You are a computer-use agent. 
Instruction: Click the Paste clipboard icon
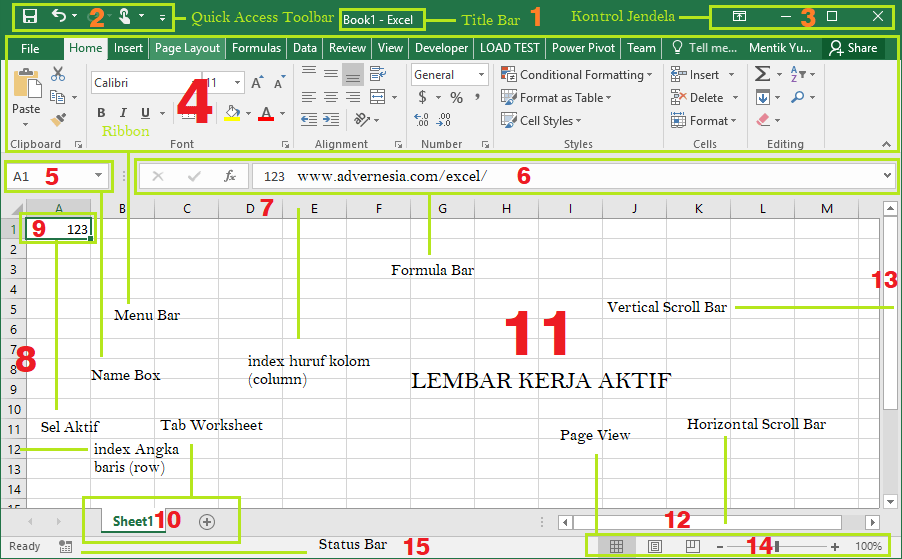coord(27,83)
